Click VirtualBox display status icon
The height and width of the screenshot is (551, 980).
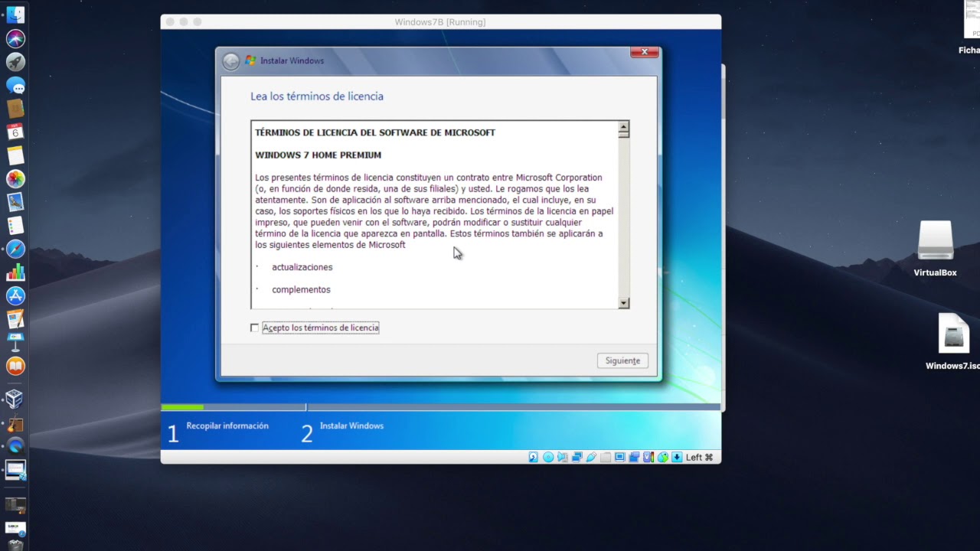tap(620, 457)
